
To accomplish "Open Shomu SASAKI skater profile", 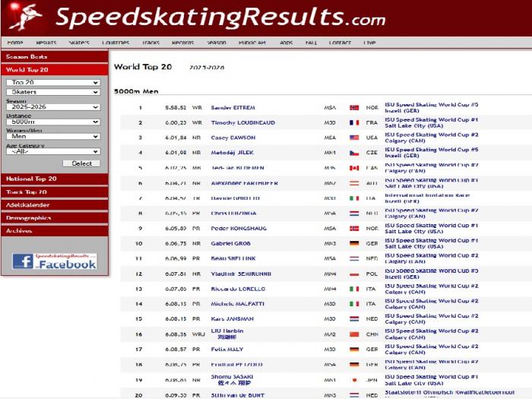I will [x=232, y=380].
